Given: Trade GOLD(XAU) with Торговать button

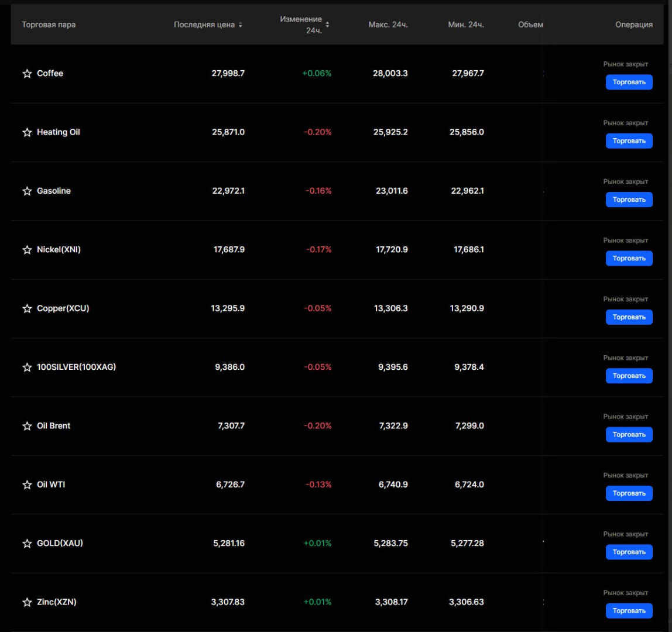Looking at the screenshot, I should 629,552.
